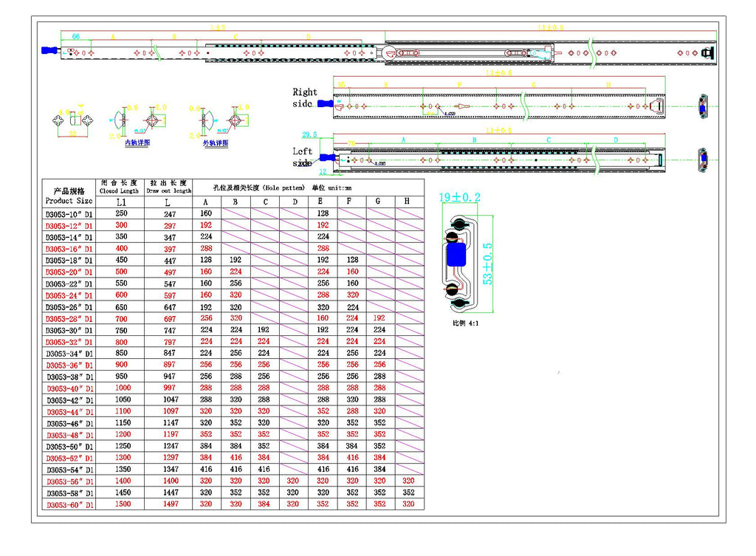Click the Right side label text
Viewport: 756px width, 556px height.
[x=304, y=97]
